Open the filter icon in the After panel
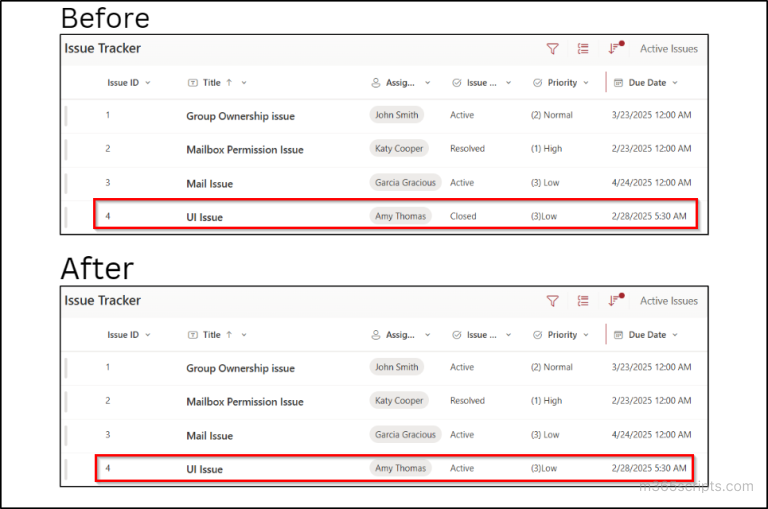 [x=552, y=301]
